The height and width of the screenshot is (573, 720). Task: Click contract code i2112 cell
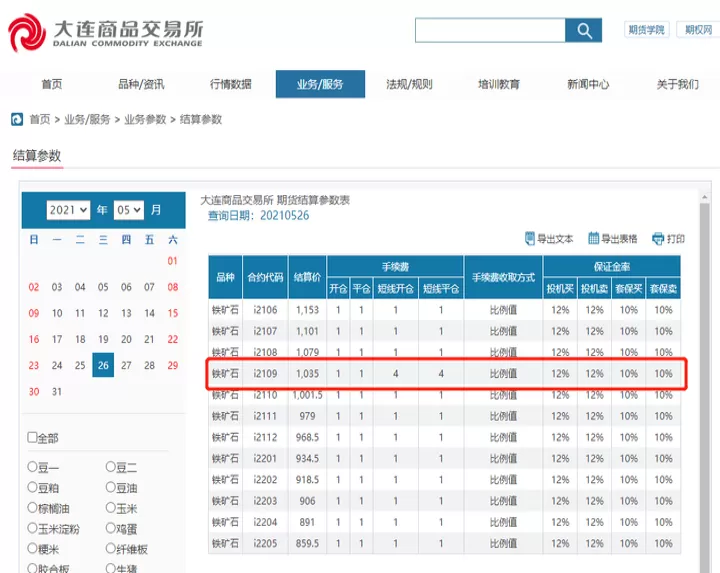[265, 437]
